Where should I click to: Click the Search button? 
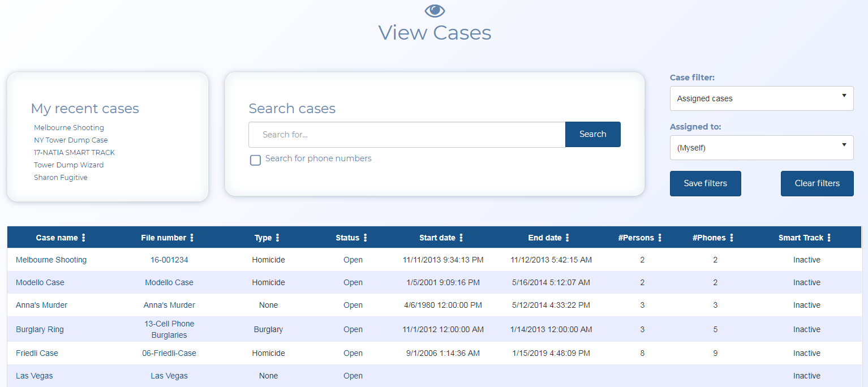[x=592, y=134]
